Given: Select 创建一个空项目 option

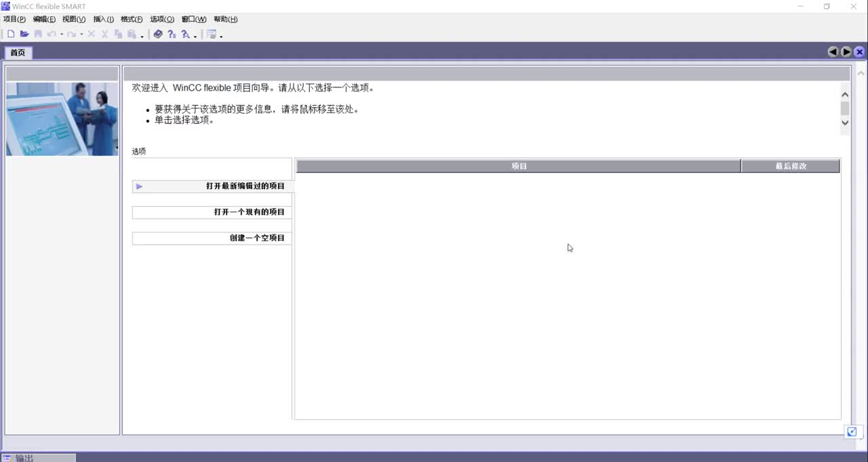Looking at the screenshot, I should click(x=212, y=238).
